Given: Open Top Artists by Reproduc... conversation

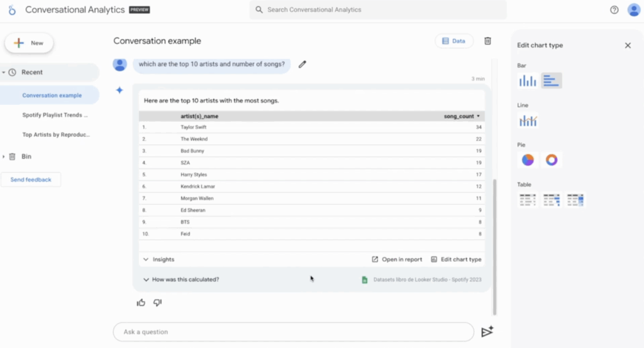Looking at the screenshot, I should pos(56,134).
